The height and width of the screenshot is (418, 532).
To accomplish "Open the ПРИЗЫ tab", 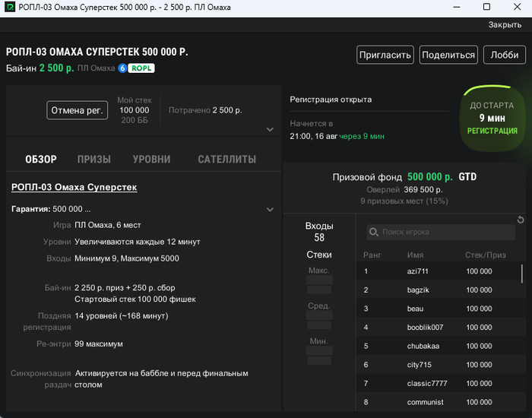I will pyautogui.click(x=94, y=159).
